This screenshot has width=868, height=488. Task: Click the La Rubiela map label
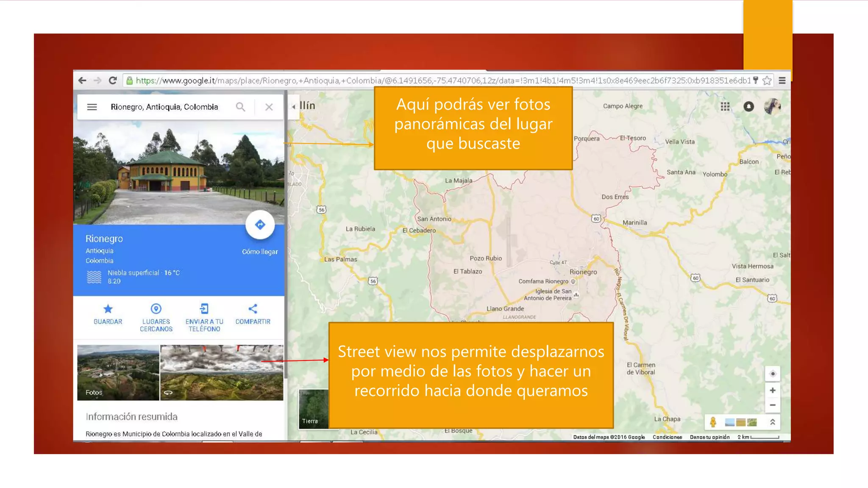(360, 229)
